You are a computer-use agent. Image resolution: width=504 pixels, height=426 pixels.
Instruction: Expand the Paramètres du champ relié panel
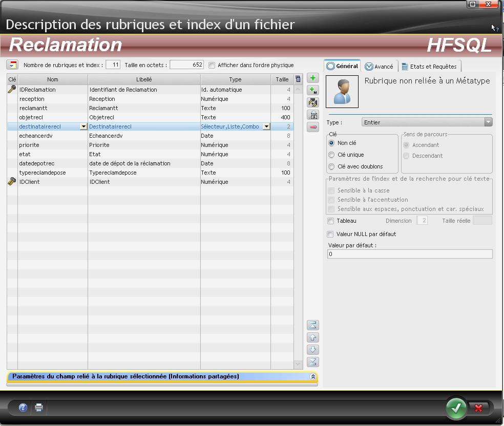(313, 376)
